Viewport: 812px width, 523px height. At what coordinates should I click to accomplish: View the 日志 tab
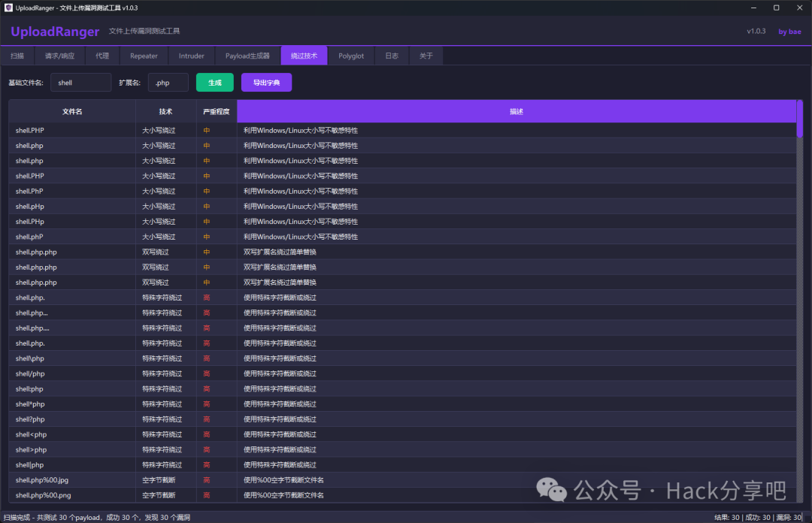pyautogui.click(x=392, y=56)
